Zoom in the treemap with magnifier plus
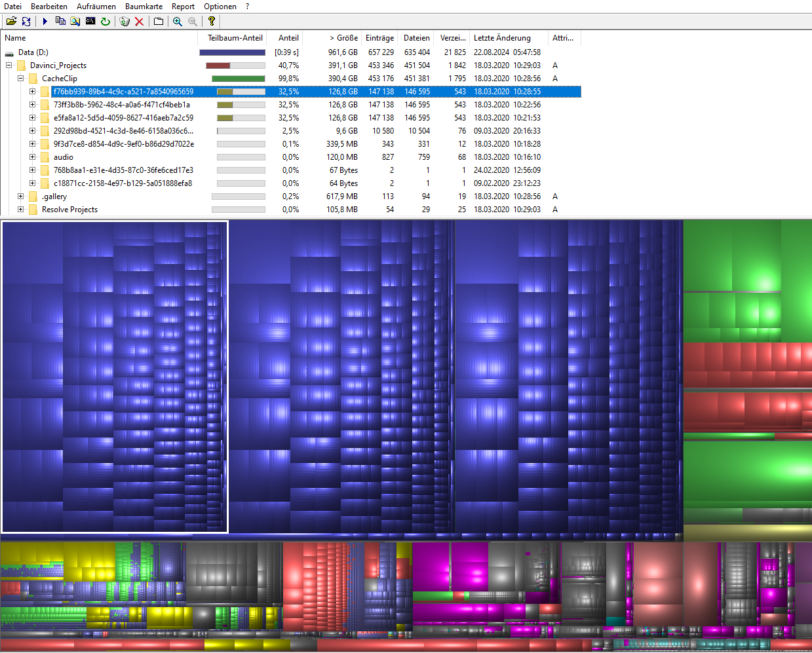 [x=177, y=21]
